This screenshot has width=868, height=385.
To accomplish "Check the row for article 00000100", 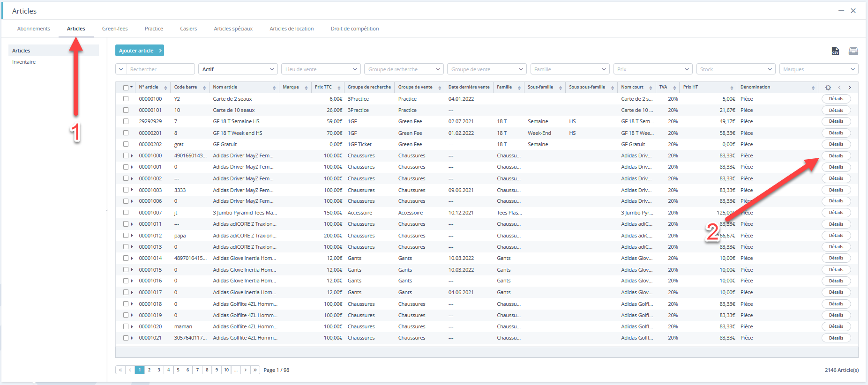I will (x=126, y=99).
